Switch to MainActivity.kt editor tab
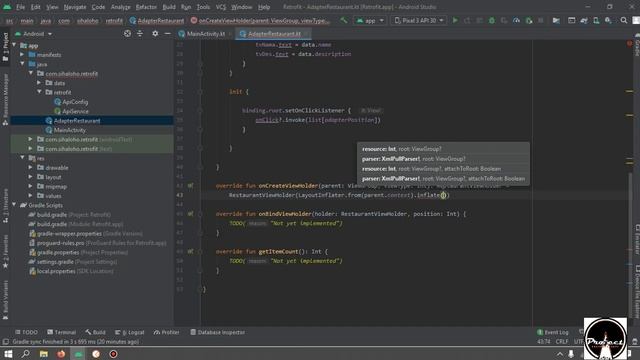The image size is (640, 360). pos(205,34)
